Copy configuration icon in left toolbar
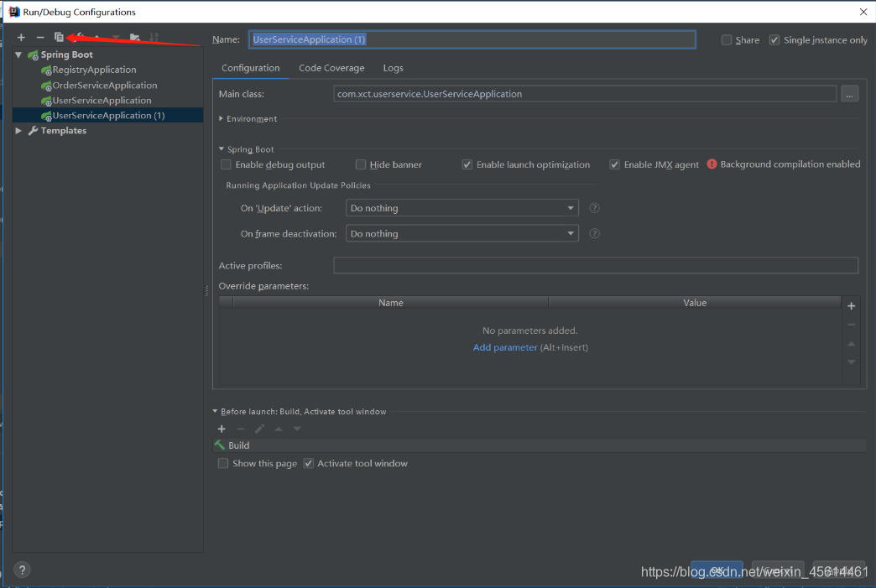Image resolution: width=876 pixels, height=588 pixels. [59, 37]
